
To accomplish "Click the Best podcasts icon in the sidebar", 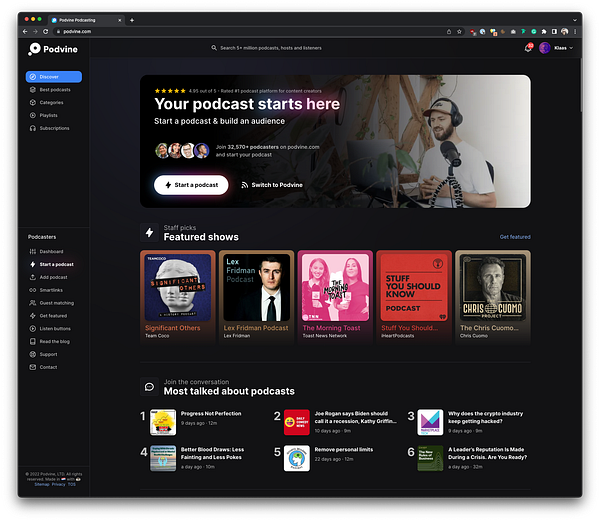I will click(x=33, y=90).
